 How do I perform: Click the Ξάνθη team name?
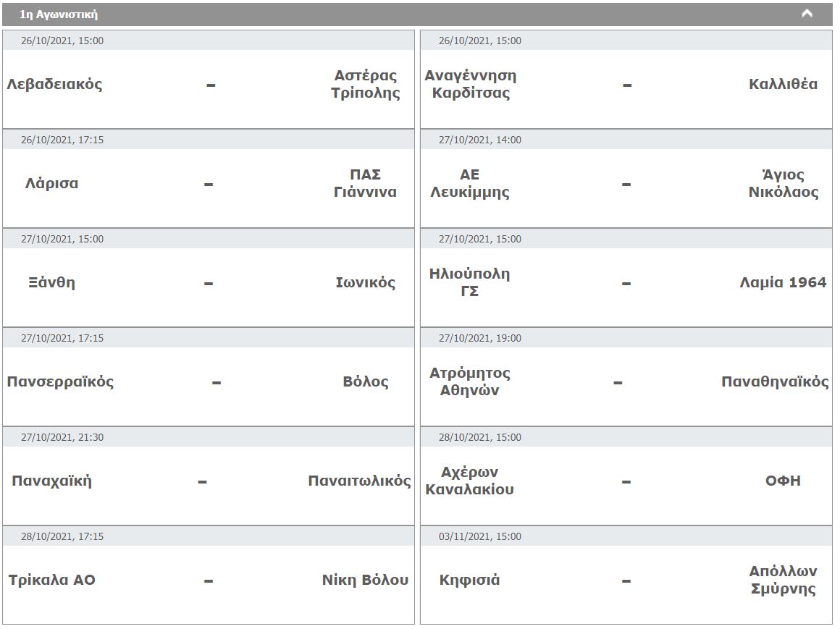click(x=51, y=282)
